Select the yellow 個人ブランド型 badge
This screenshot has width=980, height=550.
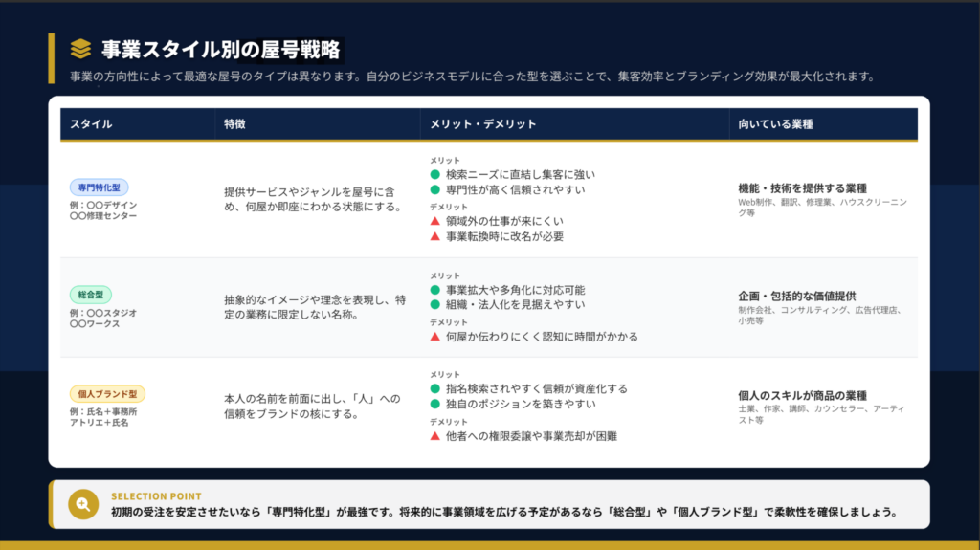coord(107,394)
